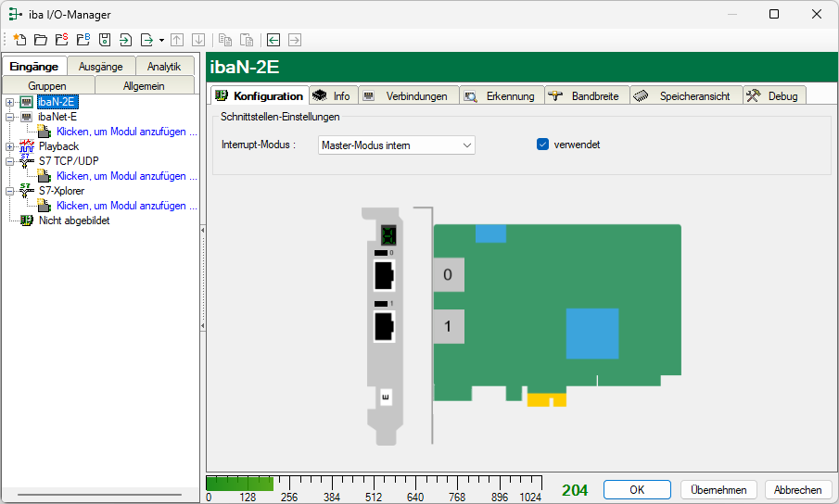
Task: Click port 0 on the card image
Action: (449, 275)
